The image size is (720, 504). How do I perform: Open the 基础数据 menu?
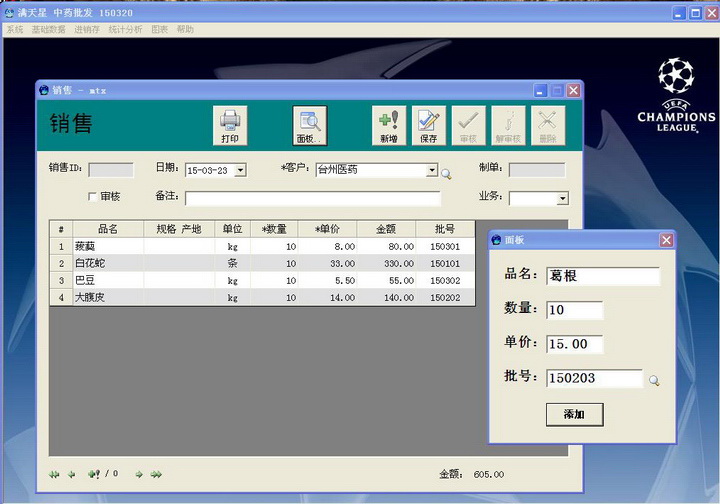click(48, 29)
